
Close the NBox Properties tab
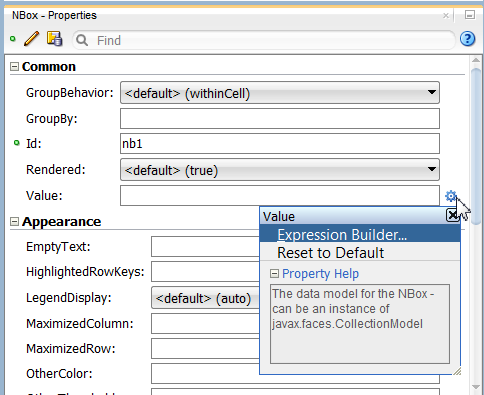click(446, 16)
